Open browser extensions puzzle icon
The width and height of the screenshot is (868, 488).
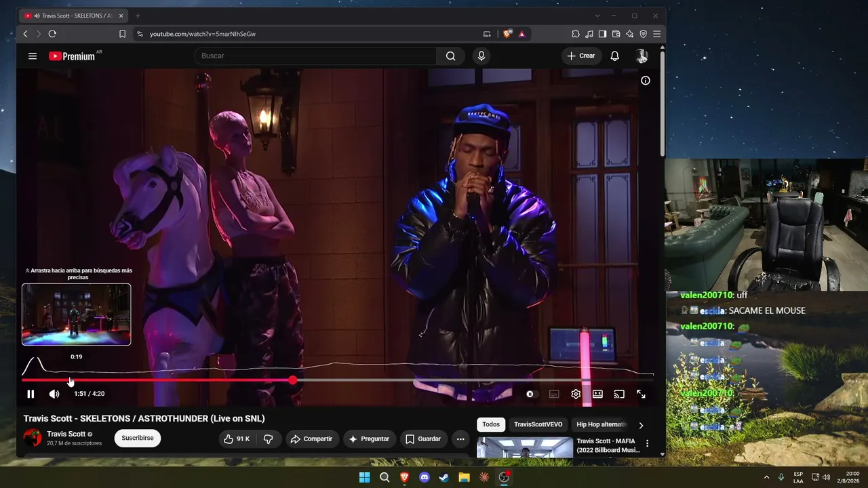576,34
